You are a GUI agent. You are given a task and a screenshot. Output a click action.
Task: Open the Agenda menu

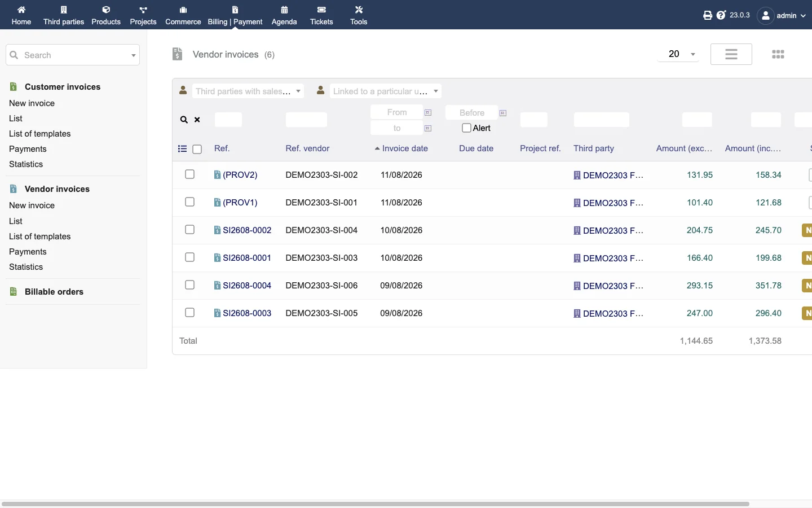coord(284,15)
